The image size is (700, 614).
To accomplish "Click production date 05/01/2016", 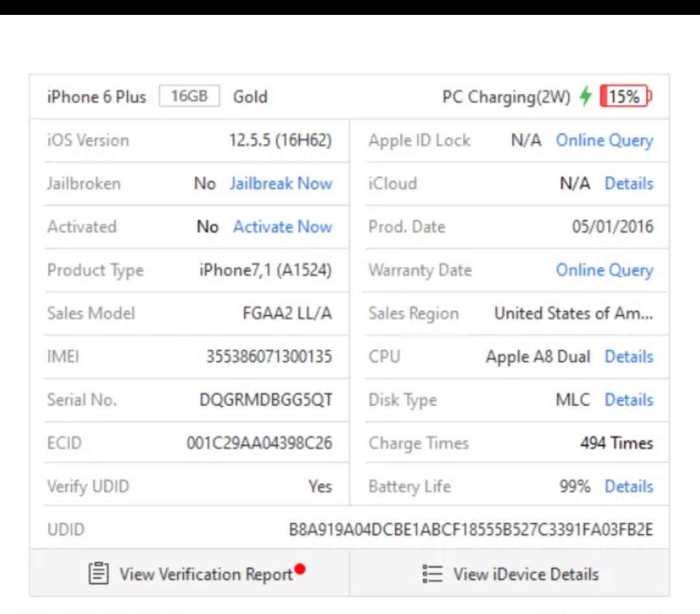I will coord(612,227).
